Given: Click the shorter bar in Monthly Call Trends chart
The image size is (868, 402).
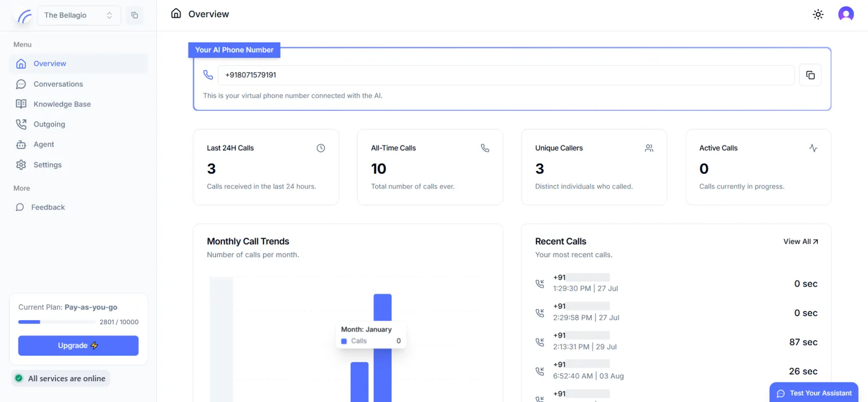Looking at the screenshot, I should click(x=359, y=382).
